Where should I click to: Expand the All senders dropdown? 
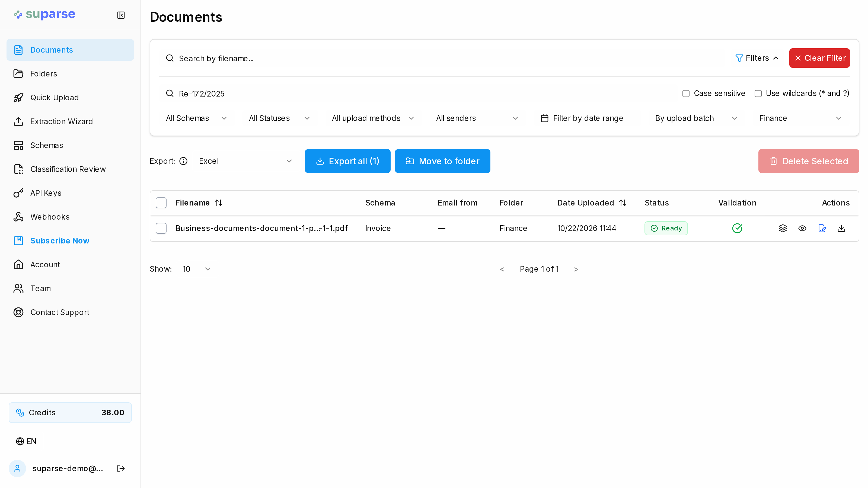477,118
